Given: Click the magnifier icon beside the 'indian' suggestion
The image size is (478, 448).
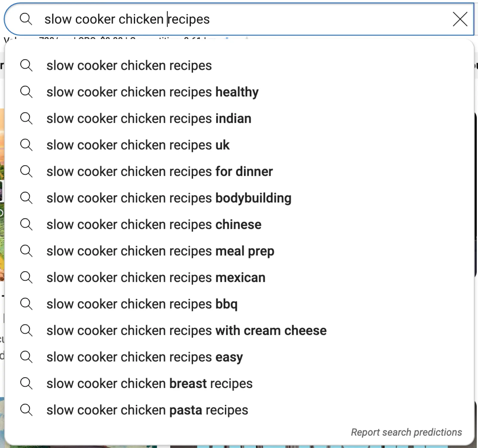Looking at the screenshot, I should (26, 118).
